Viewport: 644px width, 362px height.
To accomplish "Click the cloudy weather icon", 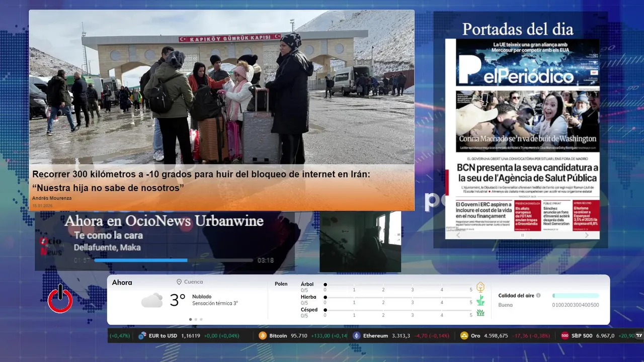I will click(152, 300).
